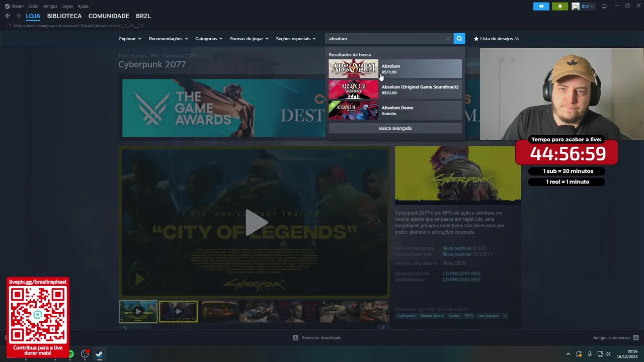Open the Amigos menu

coord(50,6)
